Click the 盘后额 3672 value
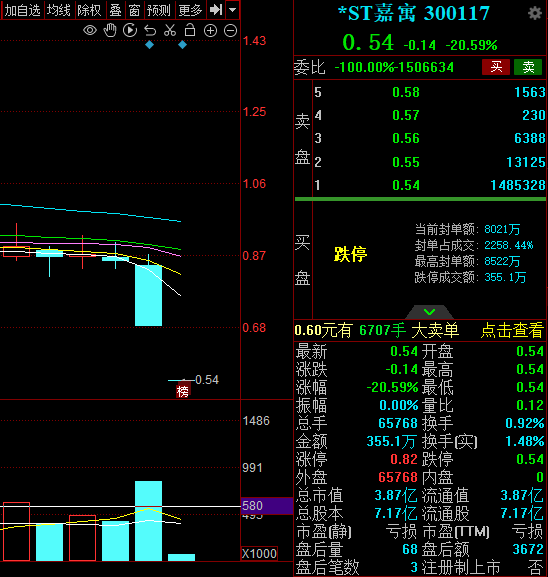Image resolution: width=548 pixels, height=577 pixels. [x=528, y=549]
